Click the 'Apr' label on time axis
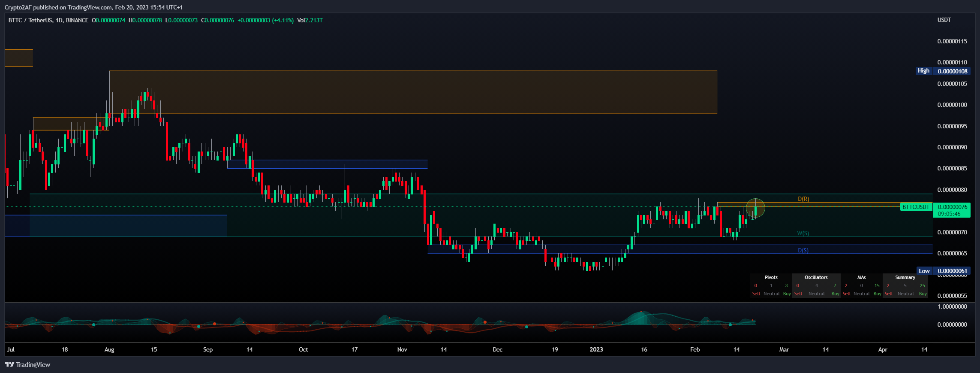The width and height of the screenshot is (980, 373). (x=883, y=349)
